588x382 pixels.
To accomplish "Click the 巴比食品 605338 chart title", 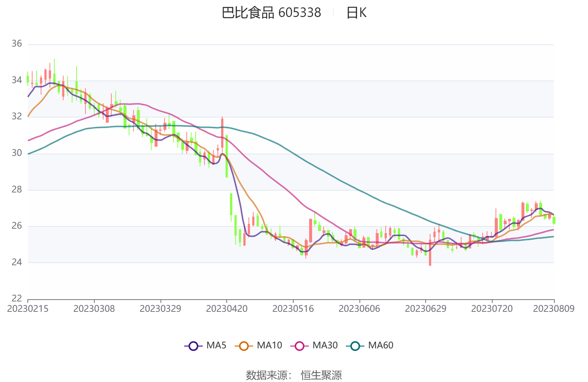I will pos(271,13).
